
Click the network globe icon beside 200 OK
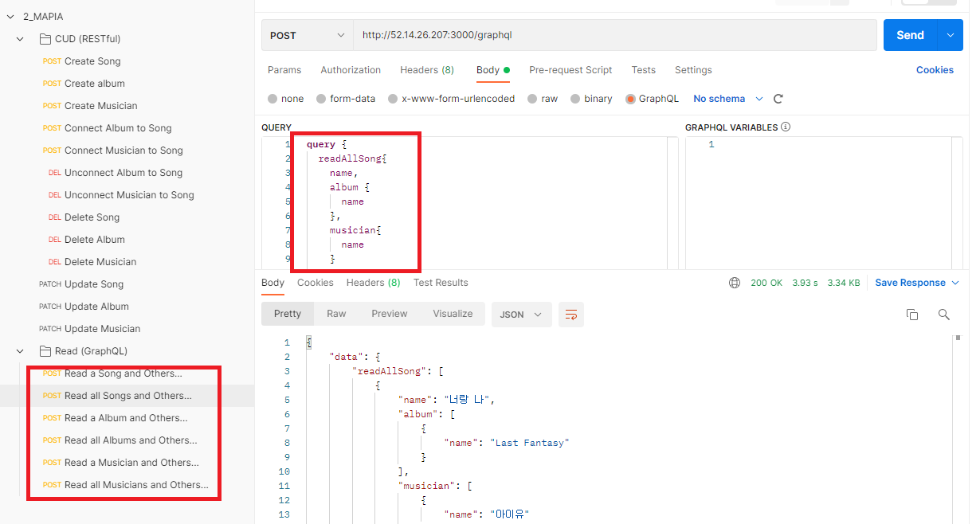[x=734, y=282]
